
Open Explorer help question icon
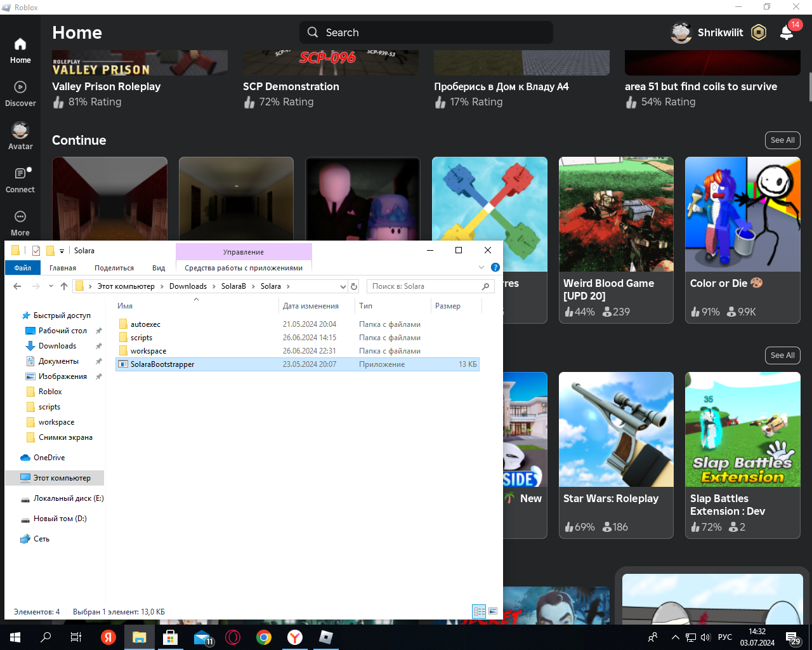tap(495, 267)
